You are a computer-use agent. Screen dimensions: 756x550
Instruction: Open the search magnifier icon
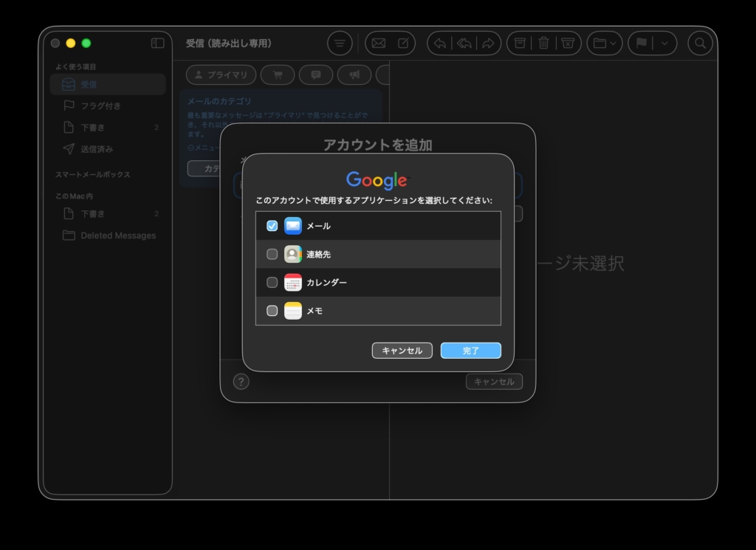(700, 44)
